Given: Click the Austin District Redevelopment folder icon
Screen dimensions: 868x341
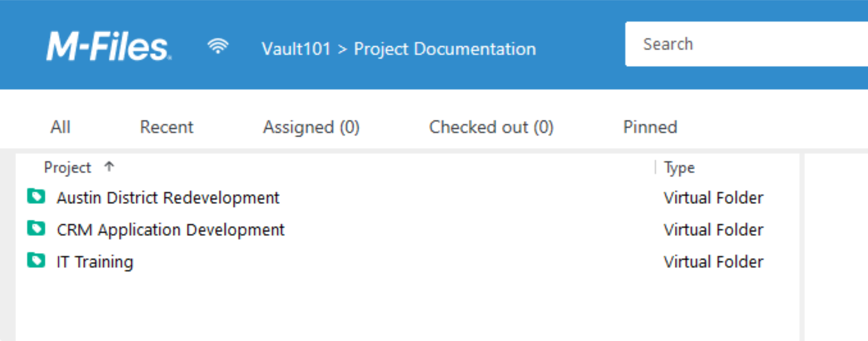Looking at the screenshot, I should click(x=36, y=196).
